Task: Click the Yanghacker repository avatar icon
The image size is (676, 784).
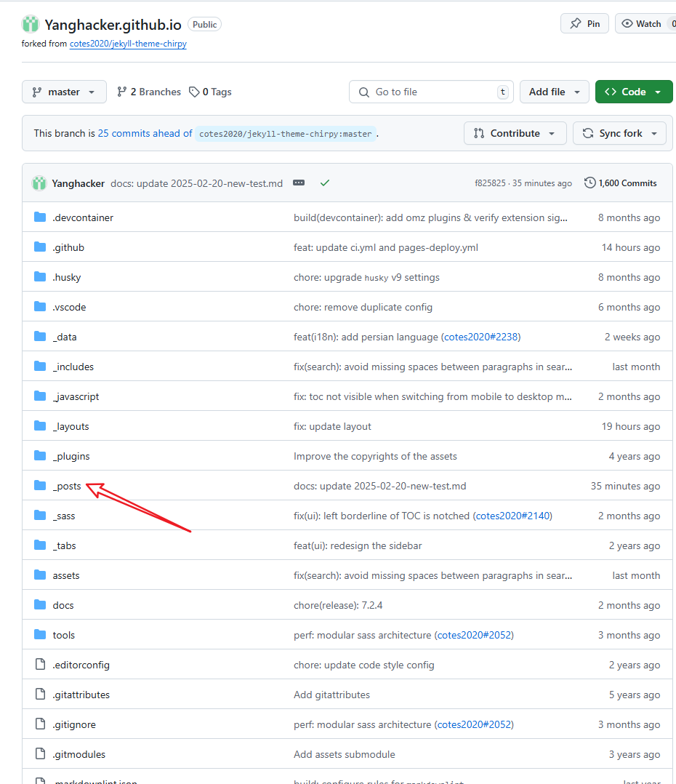Action: (31, 24)
